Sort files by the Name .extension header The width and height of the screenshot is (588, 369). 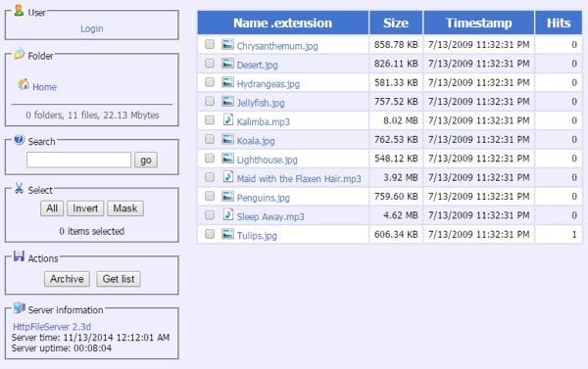pyautogui.click(x=283, y=23)
